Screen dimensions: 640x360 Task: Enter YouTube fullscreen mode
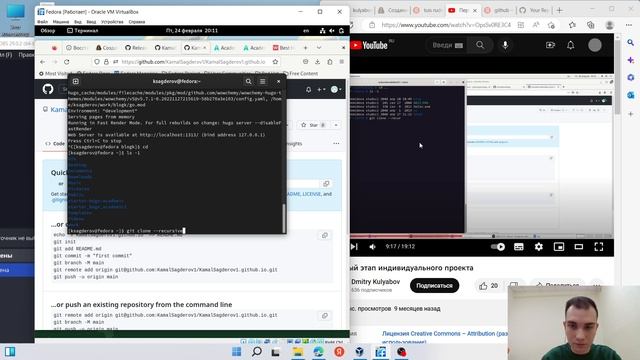pos(599,247)
